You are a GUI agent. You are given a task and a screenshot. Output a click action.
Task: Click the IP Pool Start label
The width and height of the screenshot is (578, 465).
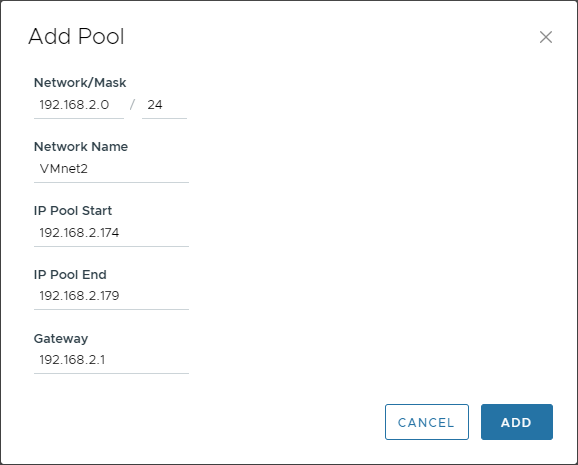tap(73, 211)
